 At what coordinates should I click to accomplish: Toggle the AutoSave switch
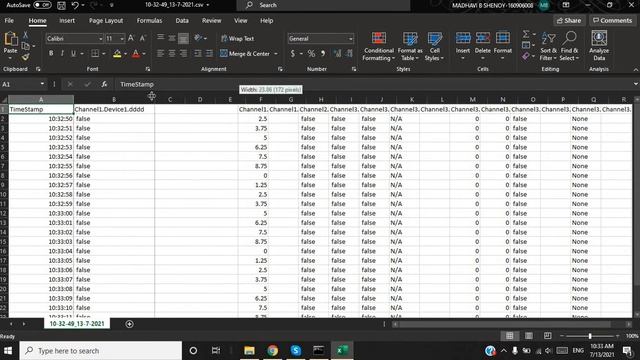pyautogui.click(x=42, y=5)
